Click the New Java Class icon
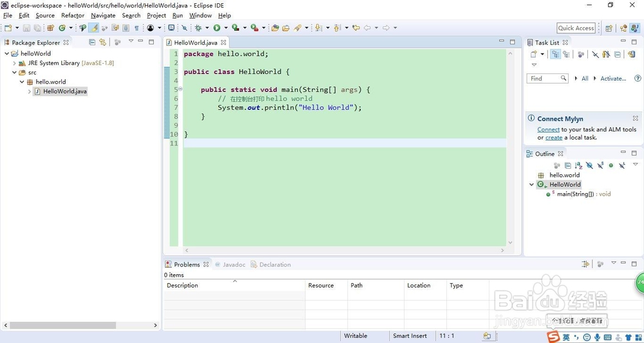Image resolution: width=644 pixels, height=343 pixels. click(62, 28)
